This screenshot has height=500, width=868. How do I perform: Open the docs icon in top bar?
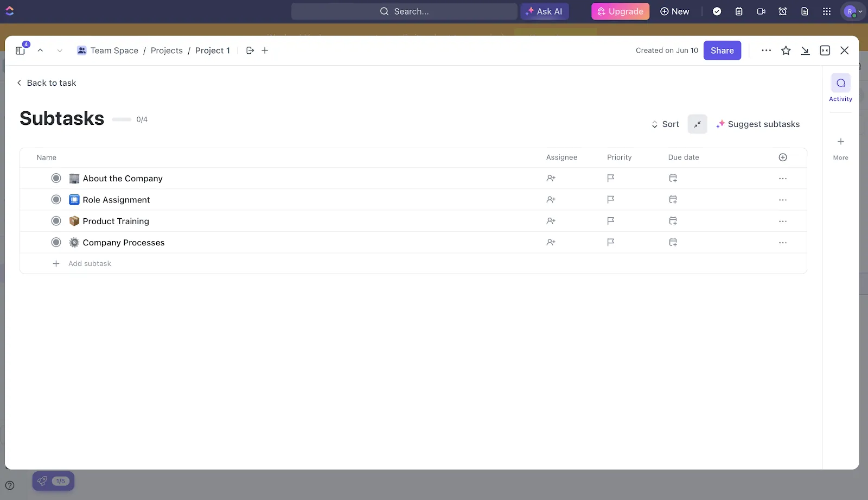pos(805,11)
